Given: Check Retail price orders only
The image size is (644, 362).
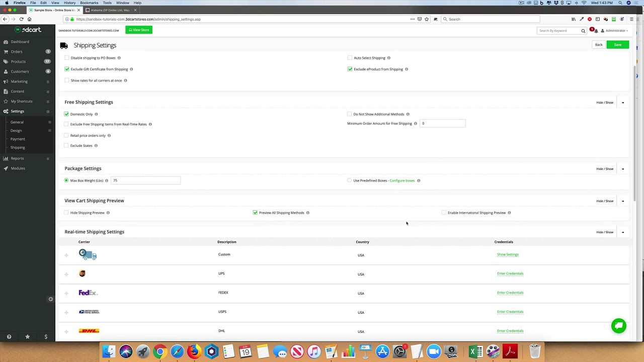Looking at the screenshot, I should pos(66,135).
